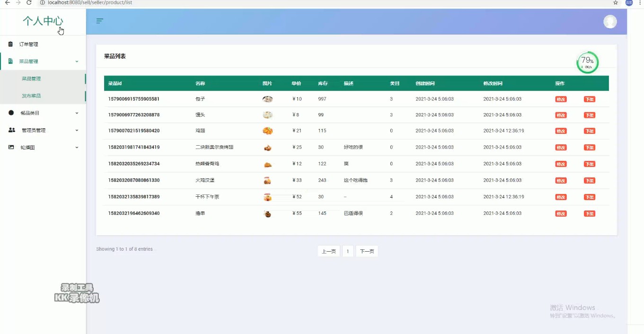
Task: Click the 菜品管理 document icon in the sidebar
Action: [x=10, y=61]
